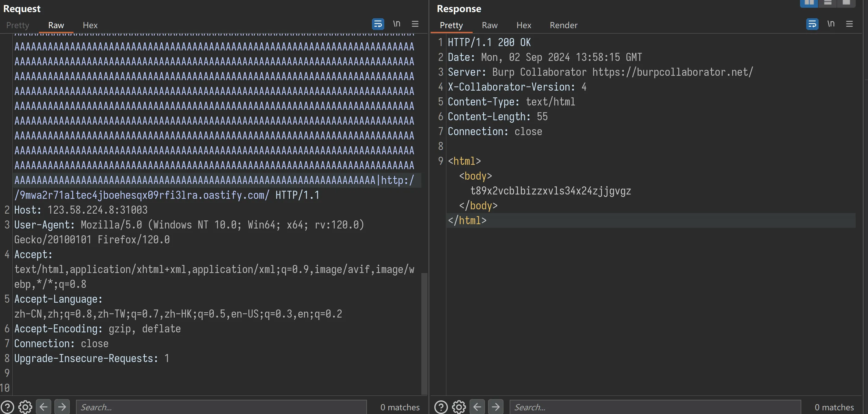Screen dimensions: 868x414
Task: Go to previous match in Request search
Action: (44, 407)
